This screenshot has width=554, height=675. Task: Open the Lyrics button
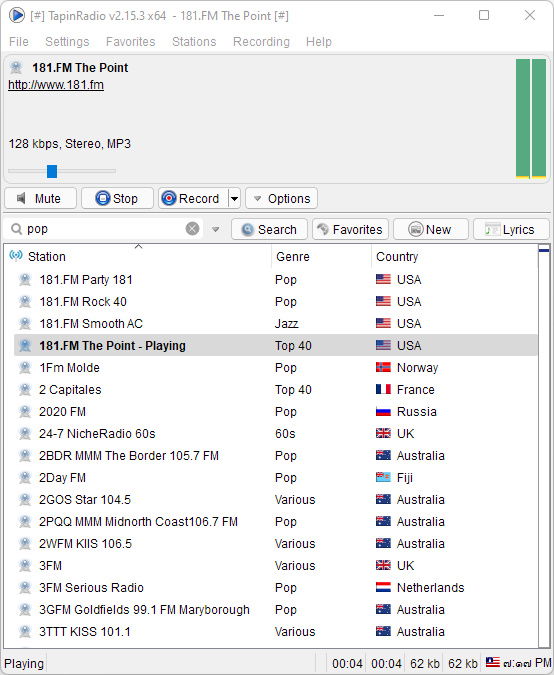pyautogui.click(x=511, y=229)
